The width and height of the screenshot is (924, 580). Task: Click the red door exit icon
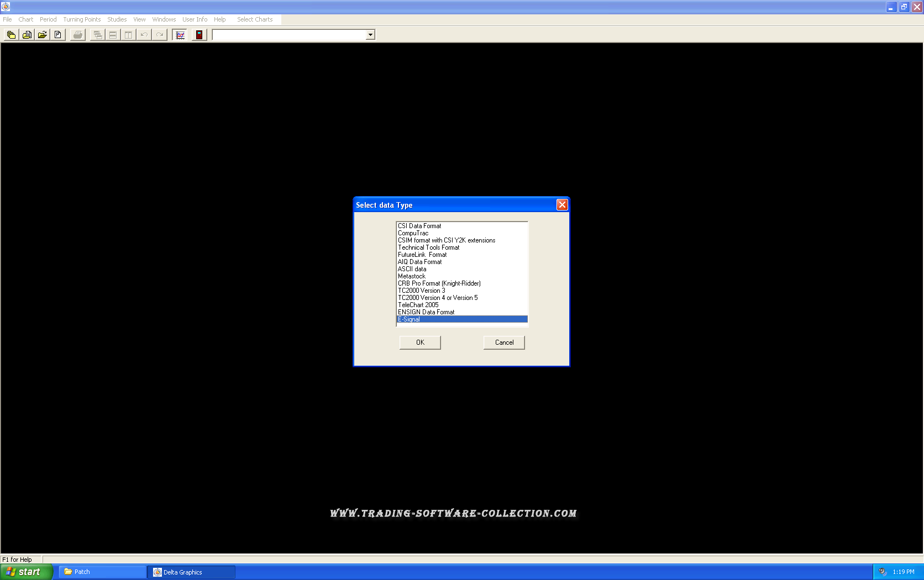(x=199, y=35)
